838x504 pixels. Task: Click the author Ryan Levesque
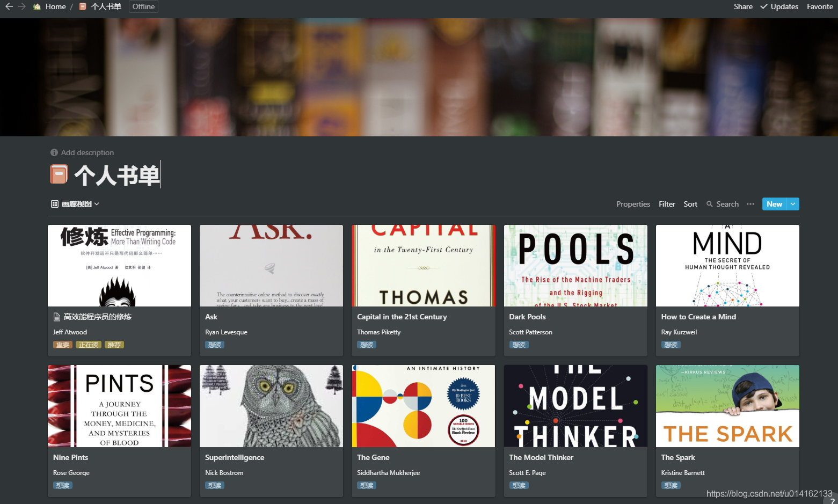point(226,332)
